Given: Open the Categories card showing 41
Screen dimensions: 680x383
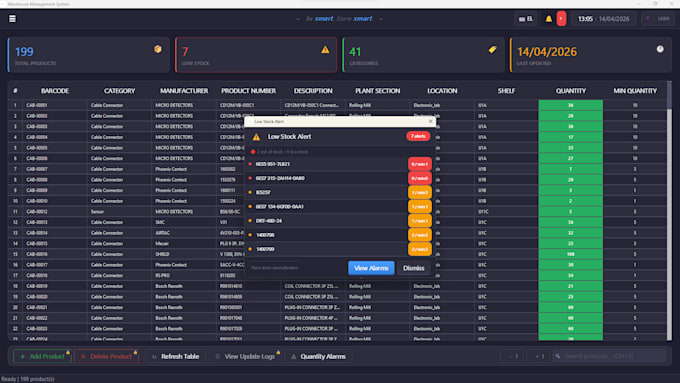Looking at the screenshot, I should (x=423, y=55).
